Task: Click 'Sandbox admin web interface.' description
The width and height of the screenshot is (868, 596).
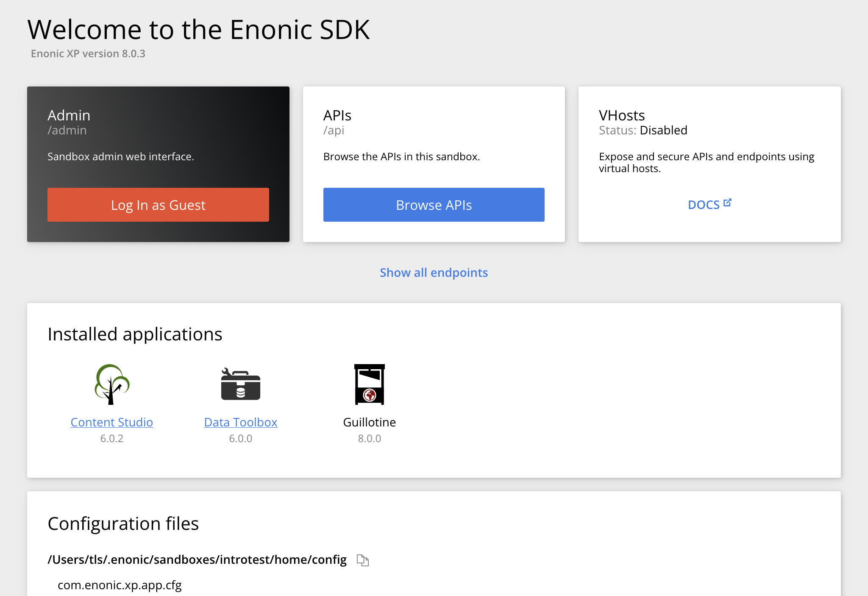Action: point(121,157)
